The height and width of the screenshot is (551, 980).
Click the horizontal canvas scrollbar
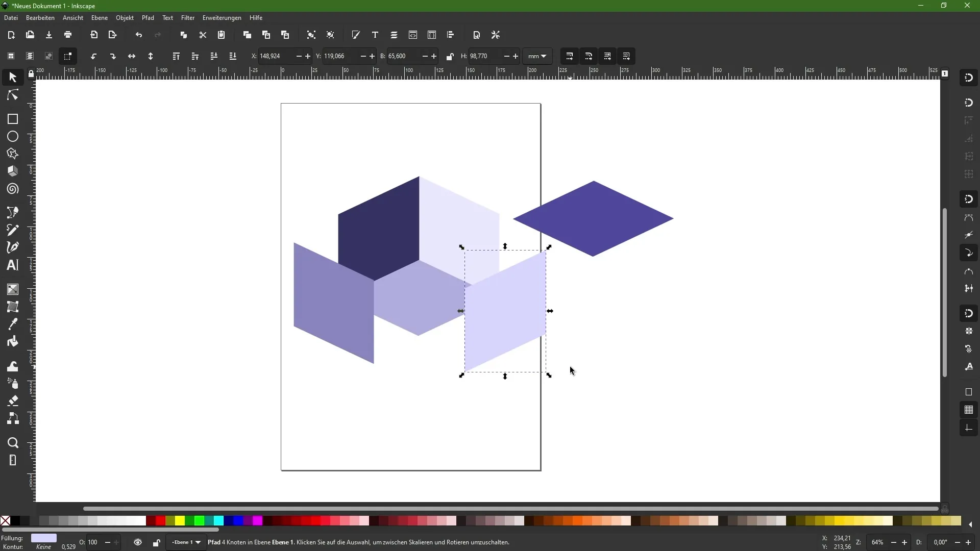[x=510, y=509]
